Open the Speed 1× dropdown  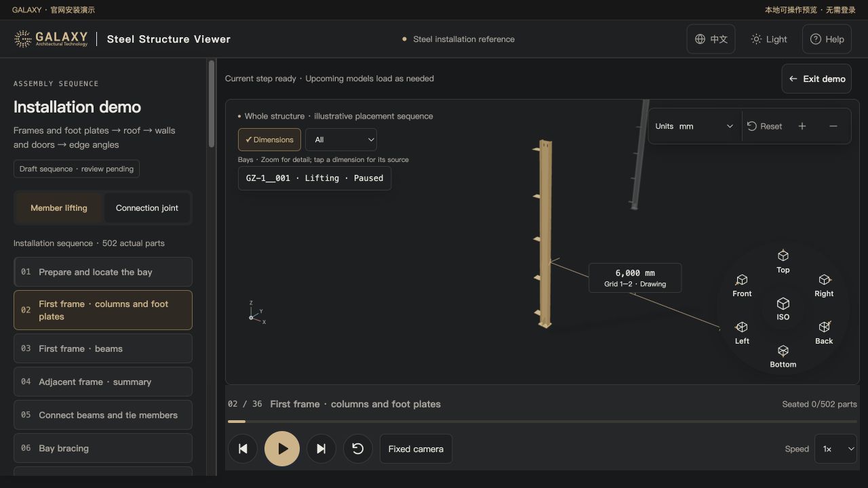835,449
